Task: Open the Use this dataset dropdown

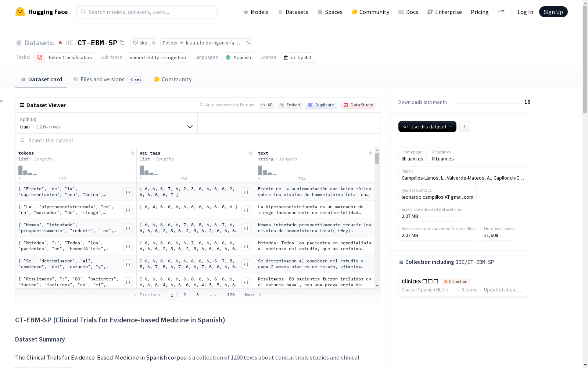Action: (x=427, y=127)
